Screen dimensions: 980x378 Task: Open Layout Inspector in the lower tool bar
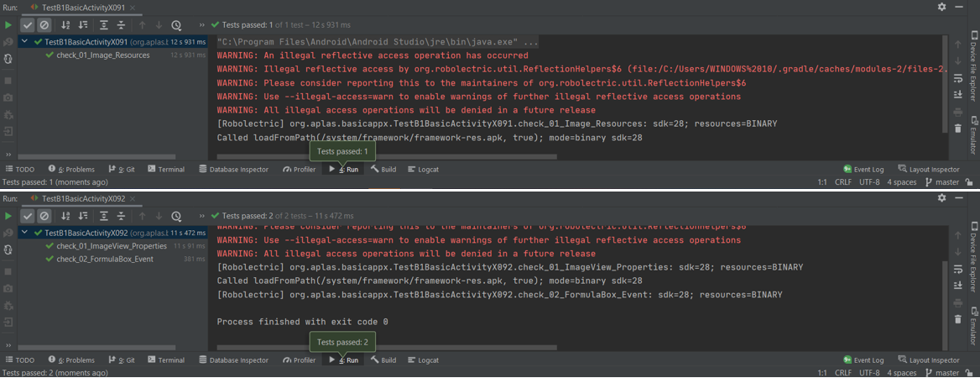pyautogui.click(x=928, y=360)
